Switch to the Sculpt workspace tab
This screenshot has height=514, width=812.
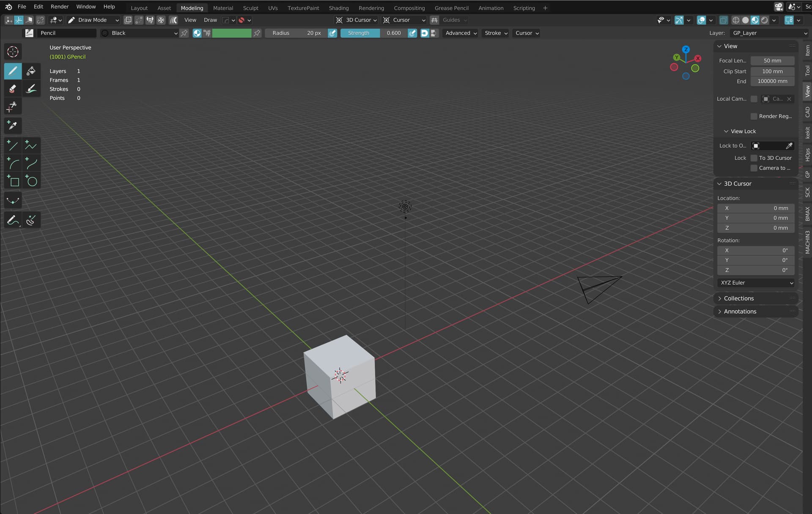click(x=250, y=8)
